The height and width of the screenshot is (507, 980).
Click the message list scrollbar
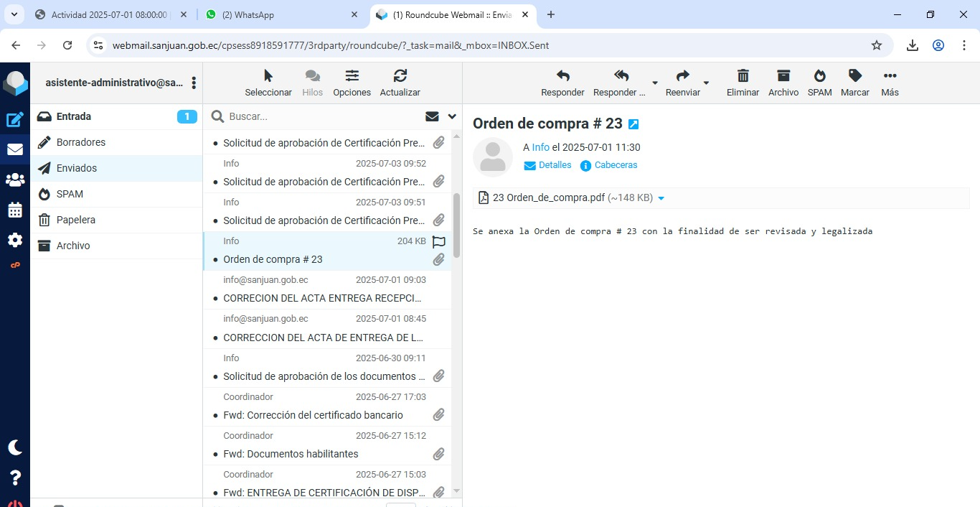coord(456,225)
